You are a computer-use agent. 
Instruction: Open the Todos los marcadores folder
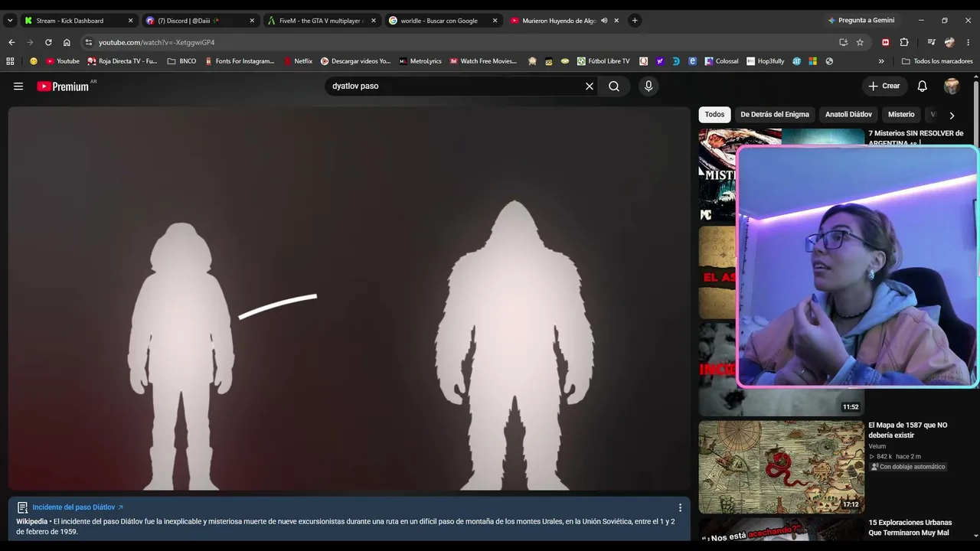coord(937,61)
